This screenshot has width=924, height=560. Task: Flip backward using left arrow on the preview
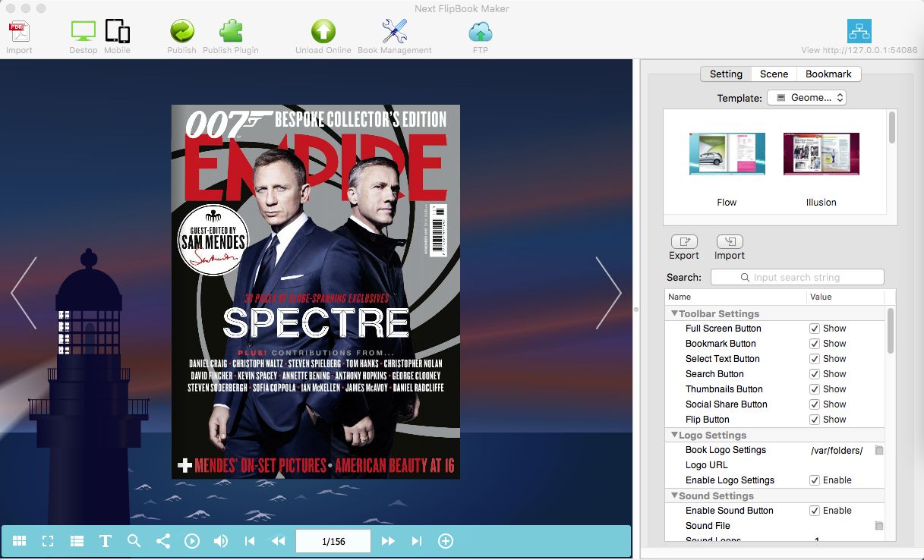click(x=24, y=293)
